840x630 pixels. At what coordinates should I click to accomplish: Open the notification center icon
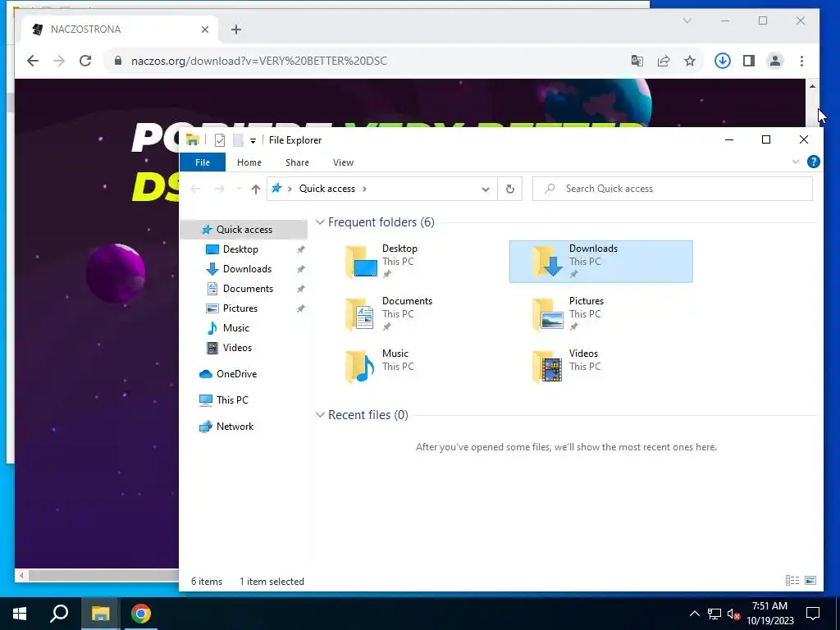coord(813,614)
